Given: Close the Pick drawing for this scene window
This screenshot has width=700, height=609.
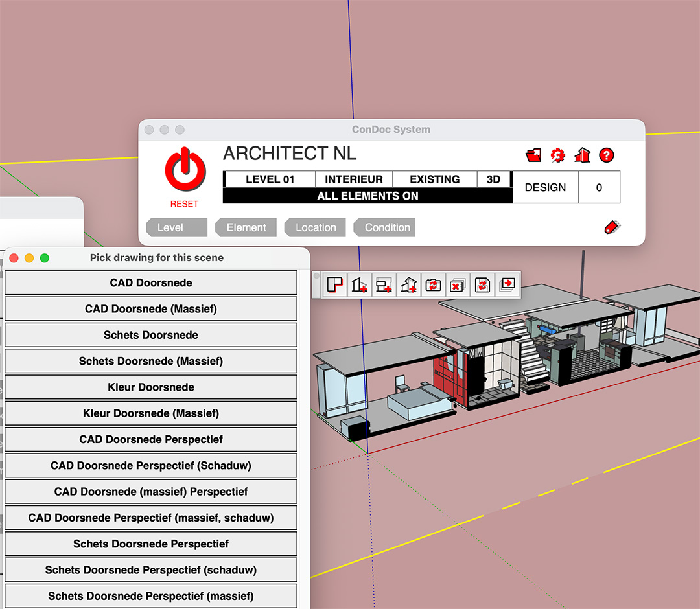Looking at the screenshot, I should click(14, 258).
